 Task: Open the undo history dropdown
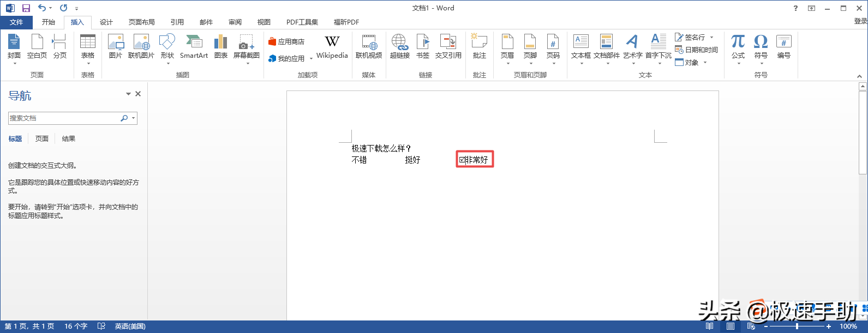coord(51,8)
